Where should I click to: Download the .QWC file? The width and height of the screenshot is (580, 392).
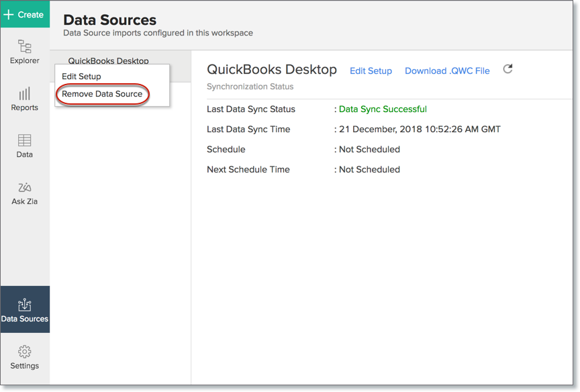click(x=447, y=71)
